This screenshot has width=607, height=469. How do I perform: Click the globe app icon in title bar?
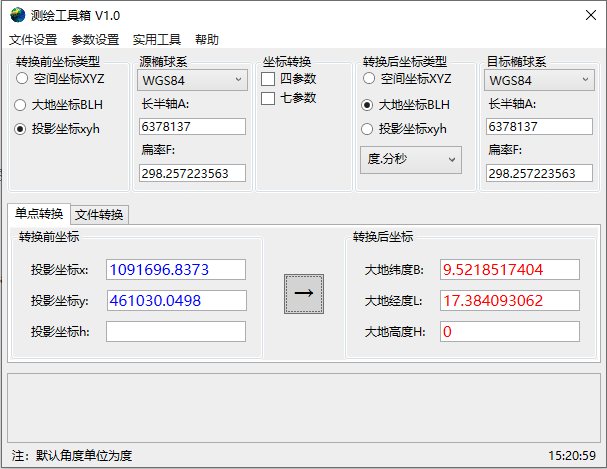[17, 15]
